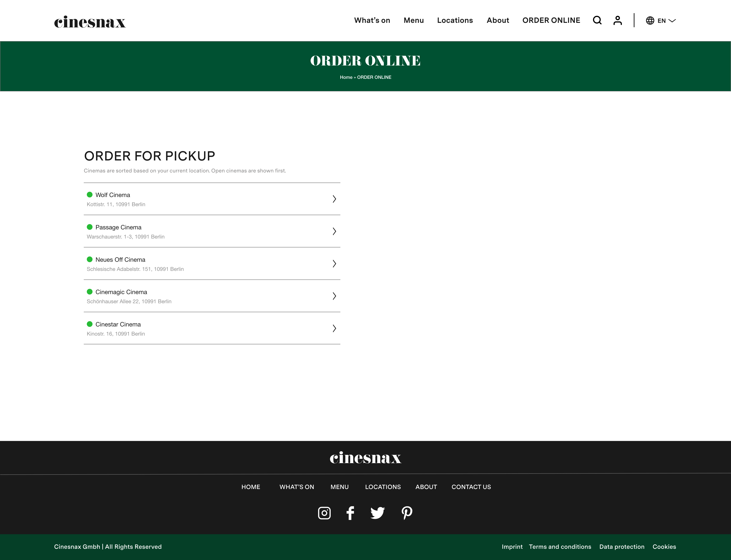Screen dimensions: 731x560
Task: Open WHAT'S ON footer link
Action: [297, 487]
